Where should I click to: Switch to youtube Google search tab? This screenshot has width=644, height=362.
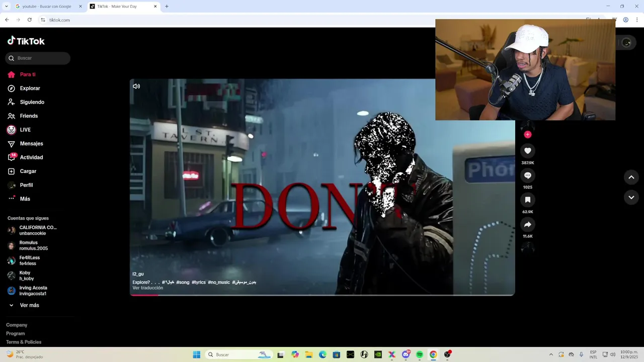click(49, 7)
